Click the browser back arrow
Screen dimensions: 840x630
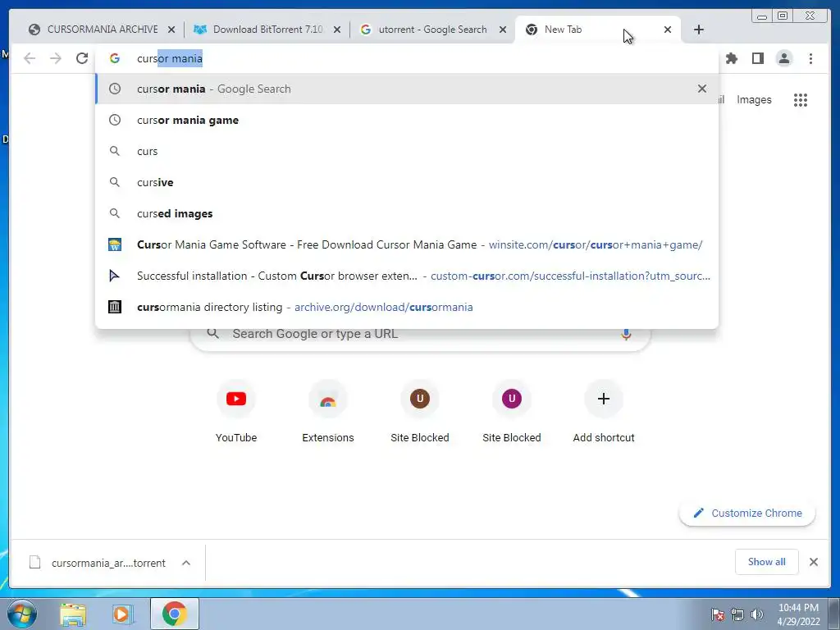click(30, 58)
